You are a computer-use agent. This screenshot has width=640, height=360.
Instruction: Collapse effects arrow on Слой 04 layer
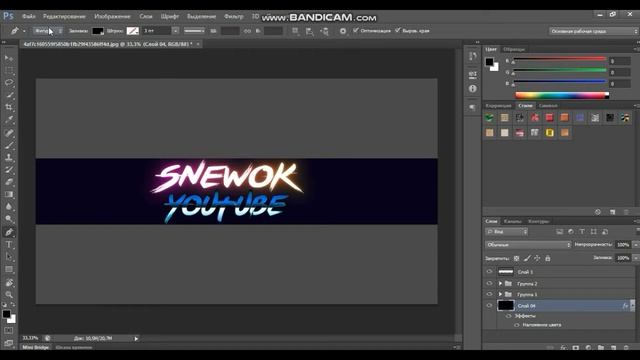coord(633,305)
